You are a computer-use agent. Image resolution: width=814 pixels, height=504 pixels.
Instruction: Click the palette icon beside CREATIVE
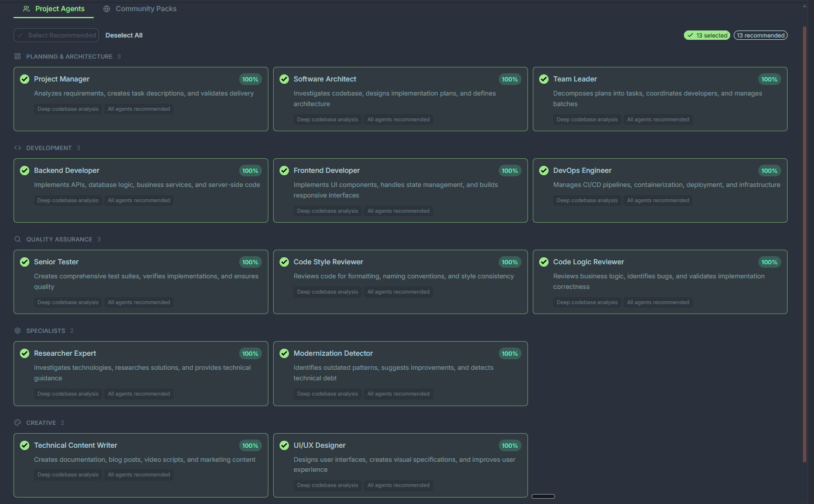pyautogui.click(x=17, y=423)
